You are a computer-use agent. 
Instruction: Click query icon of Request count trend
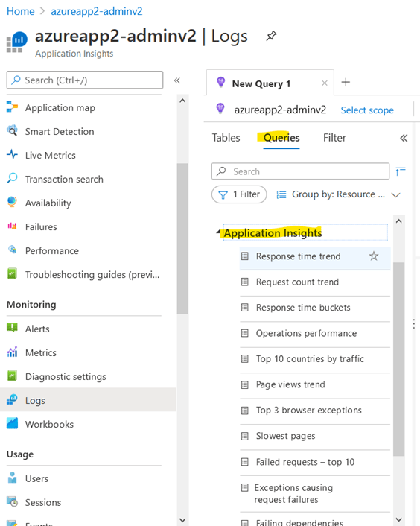click(245, 282)
